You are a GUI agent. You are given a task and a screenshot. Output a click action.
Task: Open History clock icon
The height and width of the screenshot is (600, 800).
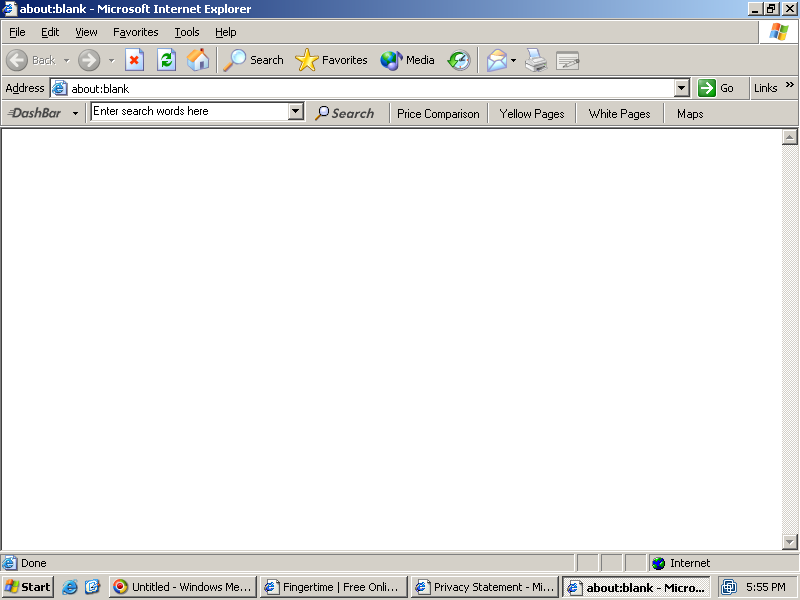pyautogui.click(x=459, y=60)
